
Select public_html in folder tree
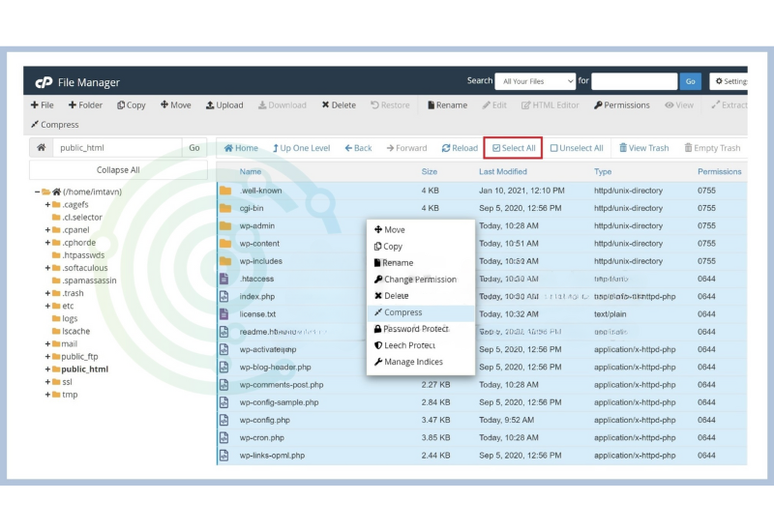(84, 369)
